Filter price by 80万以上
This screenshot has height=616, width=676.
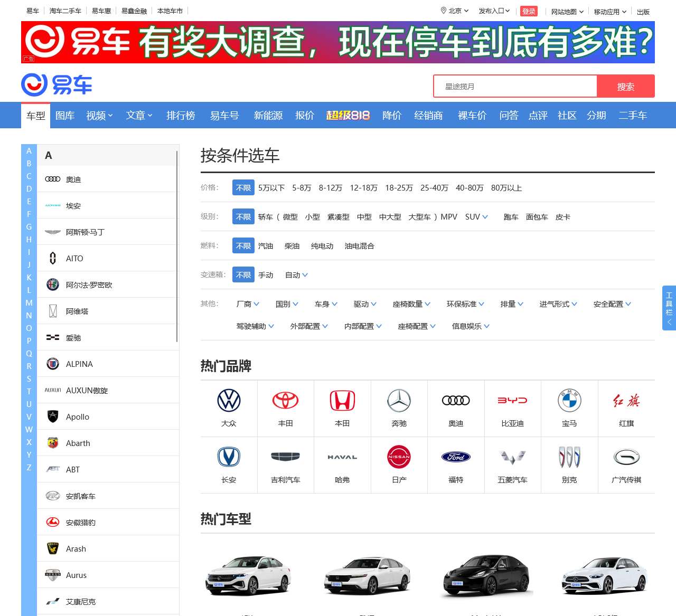506,188
